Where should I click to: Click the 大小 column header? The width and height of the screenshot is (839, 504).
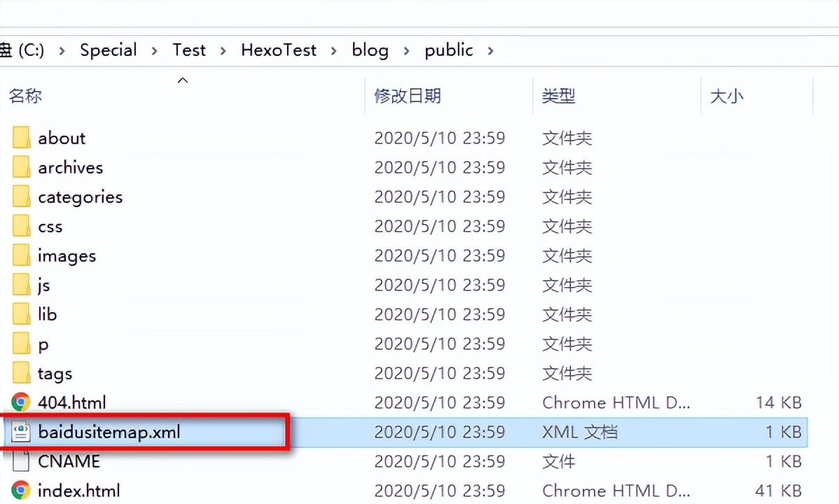pyautogui.click(x=727, y=96)
